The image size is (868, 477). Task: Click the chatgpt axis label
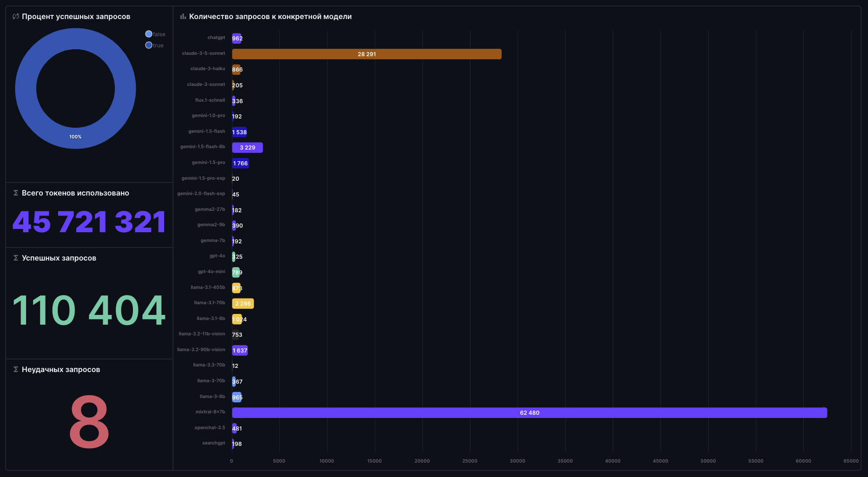tap(216, 38)
